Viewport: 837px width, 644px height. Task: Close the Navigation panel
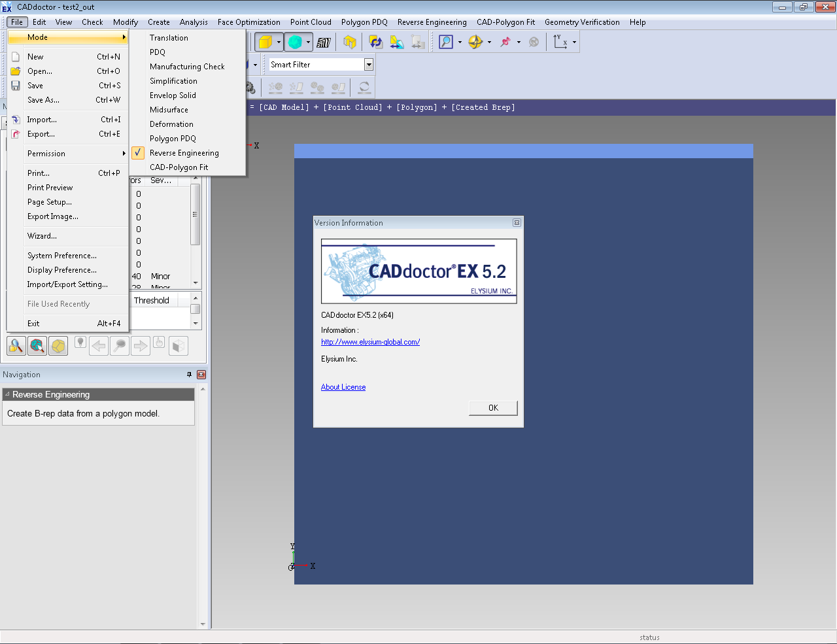point(201,375)
